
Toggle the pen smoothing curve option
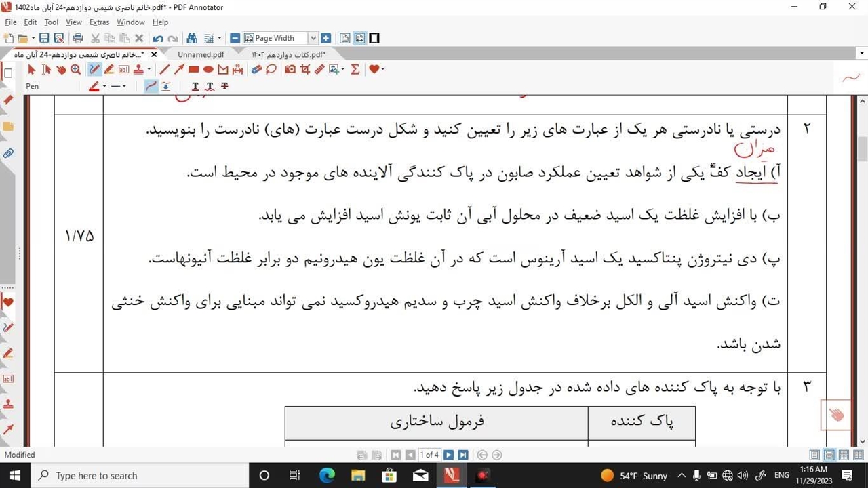(x=151, y=86)
